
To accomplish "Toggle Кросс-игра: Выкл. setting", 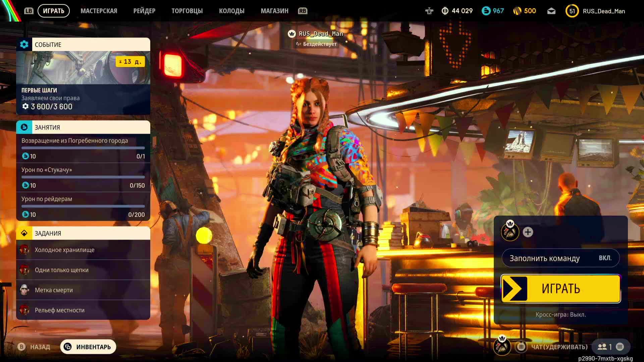I will pos(560,315).
